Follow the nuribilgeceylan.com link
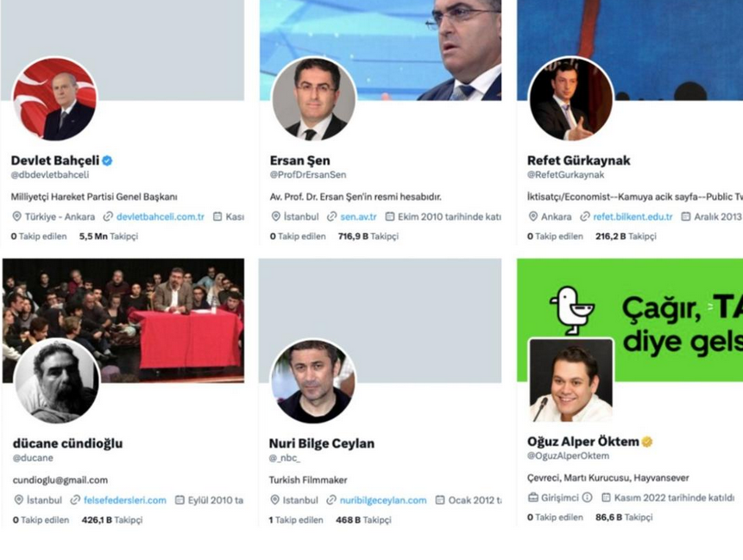Viewport: 743px width, 560px height. [383, 500]
